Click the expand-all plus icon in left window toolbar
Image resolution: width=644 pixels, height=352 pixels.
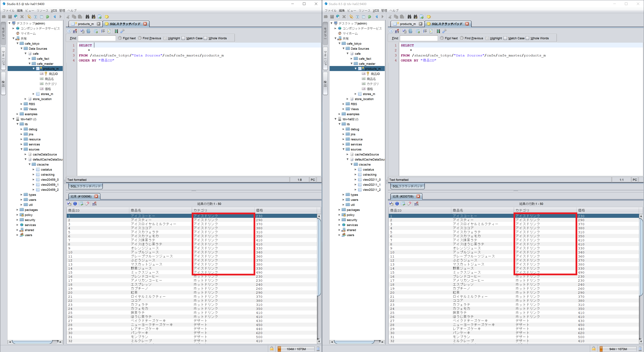point(36,17)
